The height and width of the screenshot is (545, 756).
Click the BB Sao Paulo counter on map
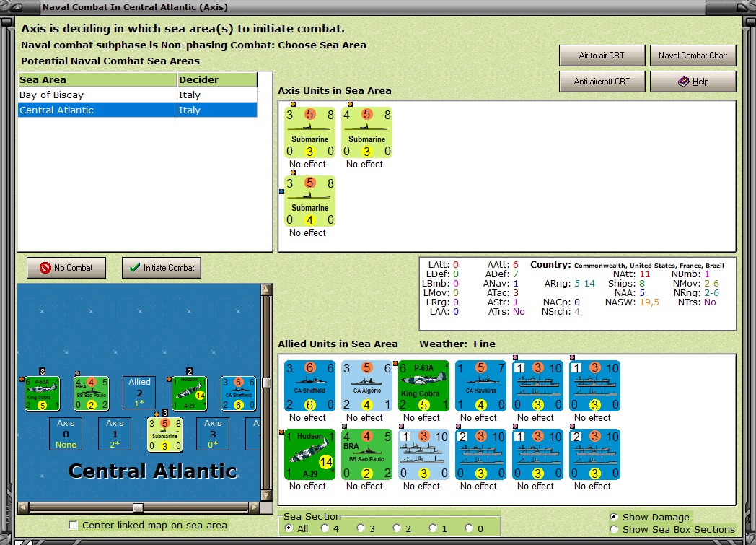(92, 393)
